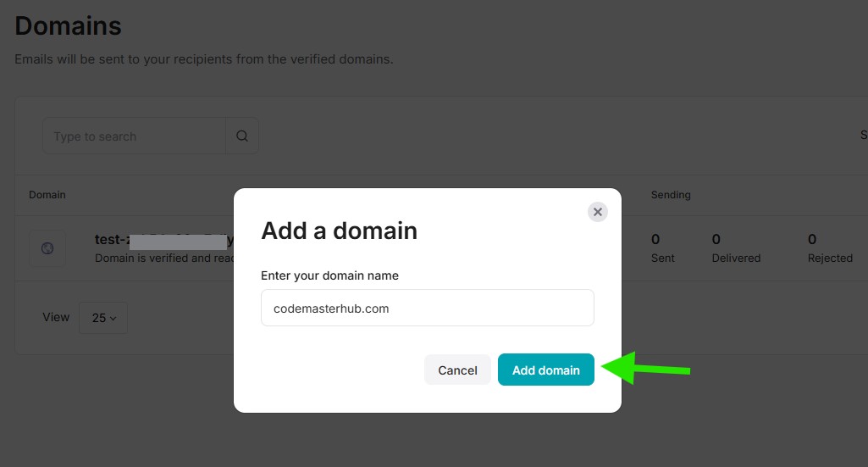Click the globe icon beside the test domain
The width and height of the screenshot is (868, 467).
[47, 248]
